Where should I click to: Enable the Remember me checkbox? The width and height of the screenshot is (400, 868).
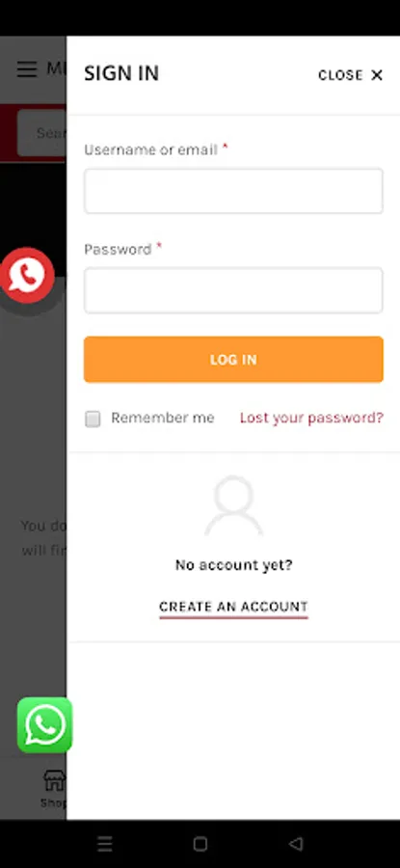[93, 420]
